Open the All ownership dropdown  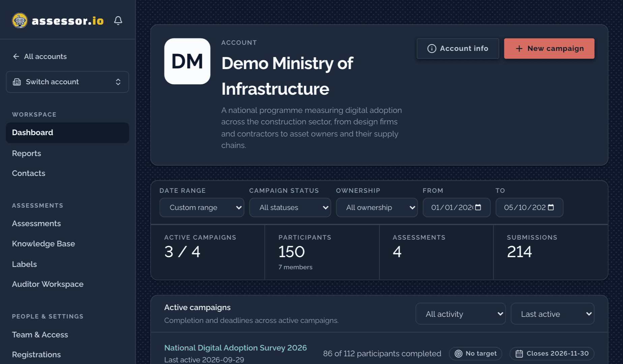pos(377,207)
